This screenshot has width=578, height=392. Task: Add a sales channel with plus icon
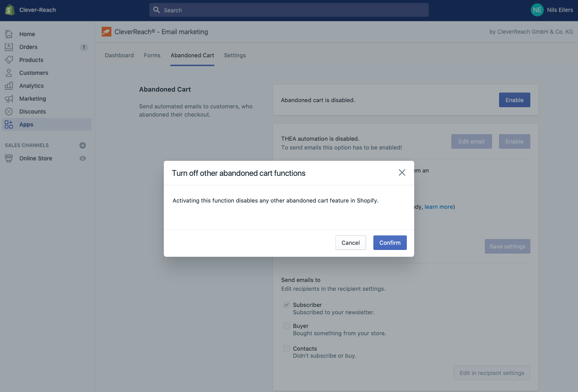pos(83,145)
